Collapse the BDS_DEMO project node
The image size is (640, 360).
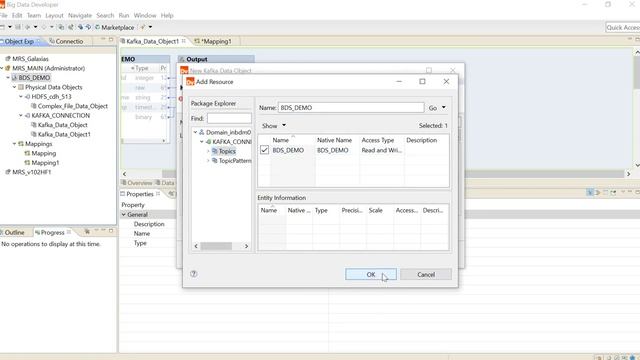coord(8,78)
